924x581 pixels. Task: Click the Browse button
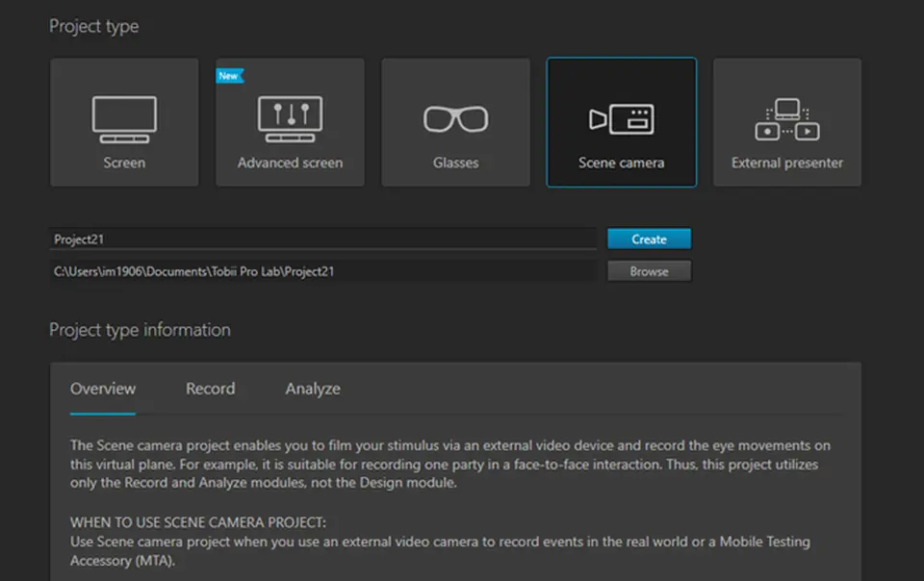650,271
